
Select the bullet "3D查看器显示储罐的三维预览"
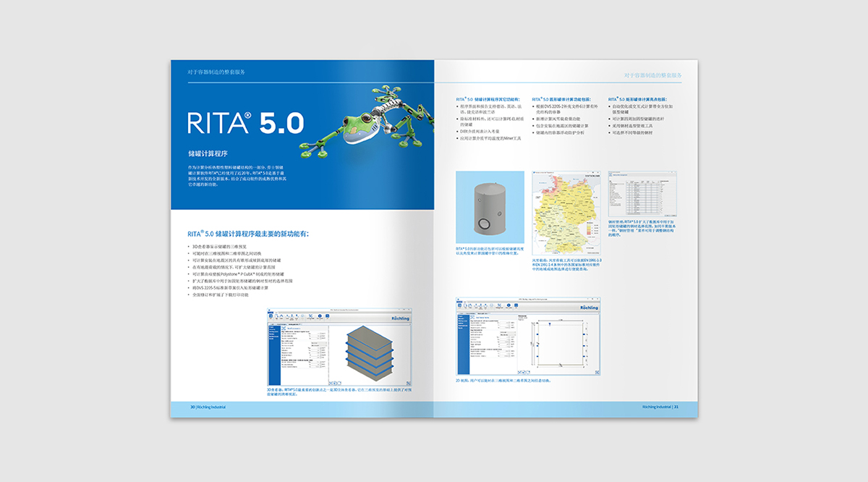(218, 248)
